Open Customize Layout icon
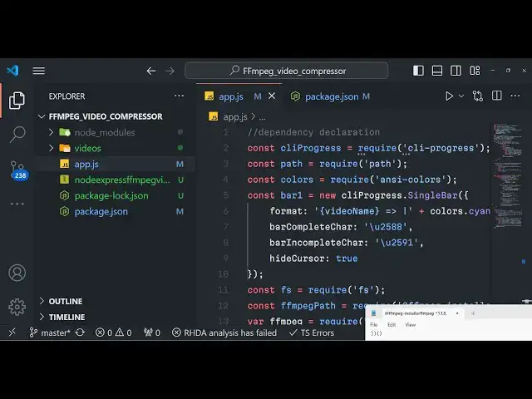This screenshot has height=399, width=532. tap(475, 71)
